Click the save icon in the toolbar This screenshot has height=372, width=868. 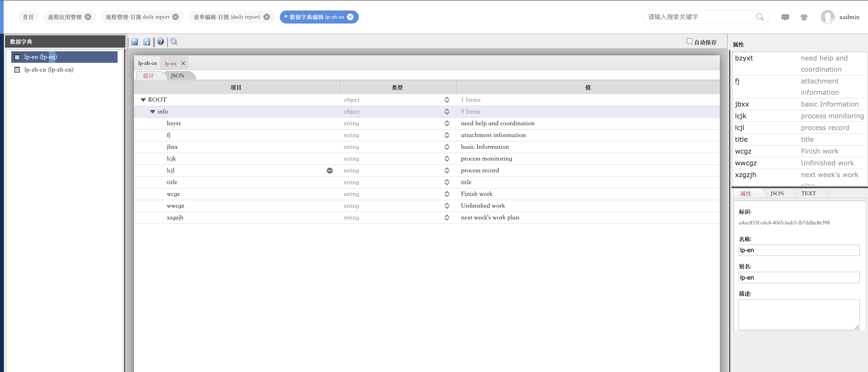tap(135, 42)
